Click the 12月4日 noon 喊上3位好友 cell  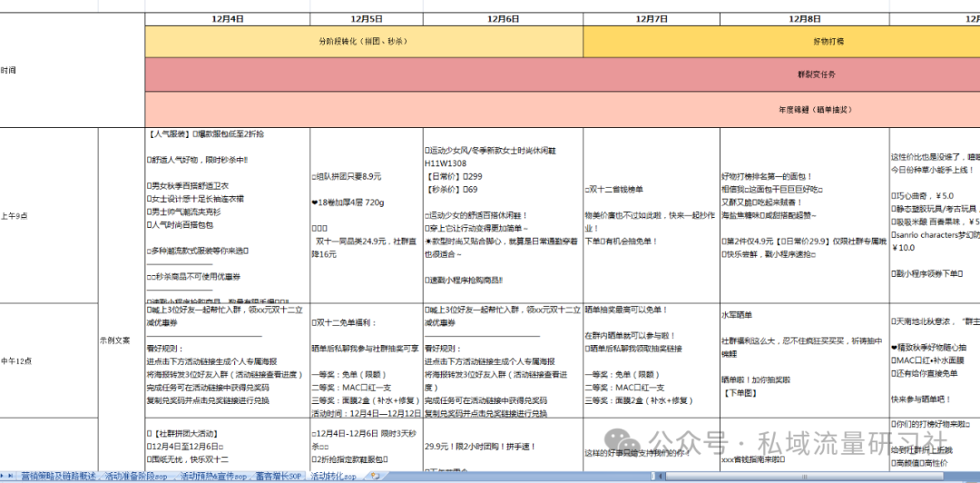tap(228, 360)
